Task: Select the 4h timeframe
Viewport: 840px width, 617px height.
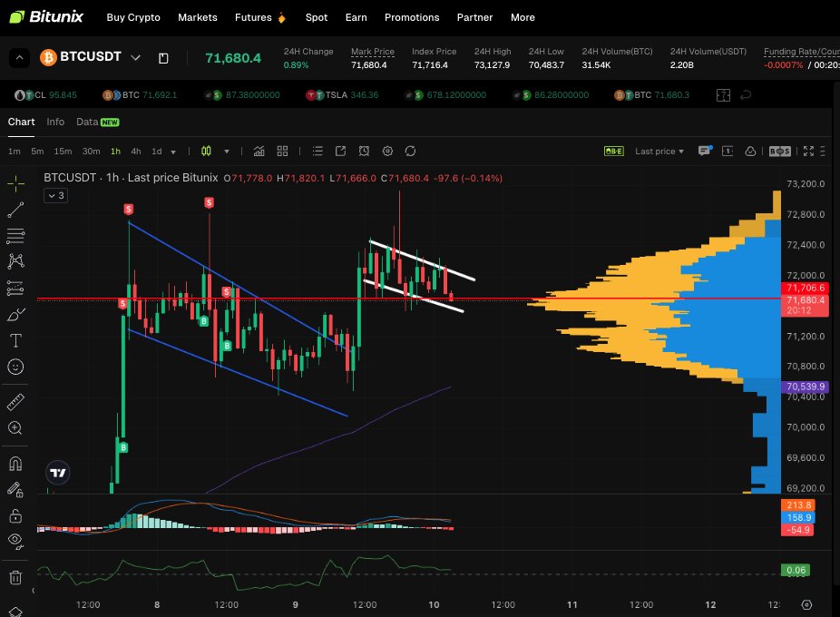Action: 136,152
